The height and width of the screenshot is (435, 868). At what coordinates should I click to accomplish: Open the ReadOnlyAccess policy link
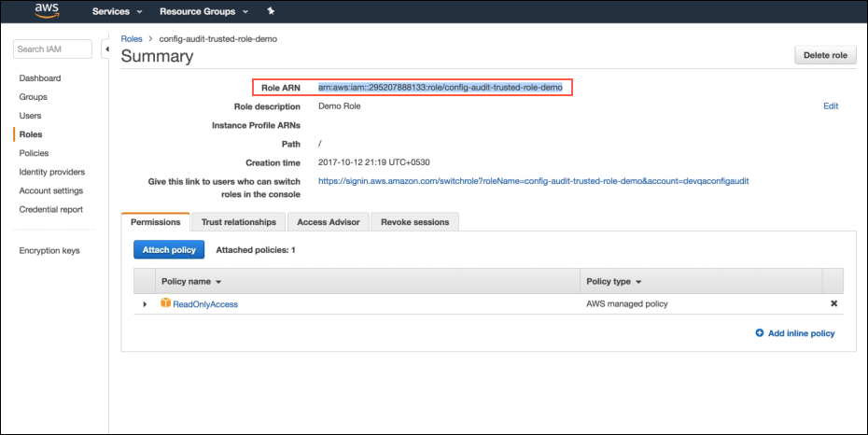[205, 304]
